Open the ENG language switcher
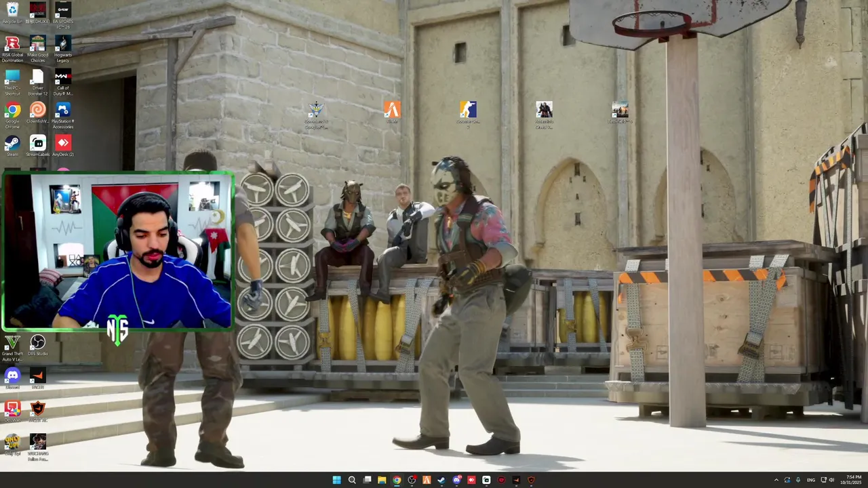 pos(811,480)
